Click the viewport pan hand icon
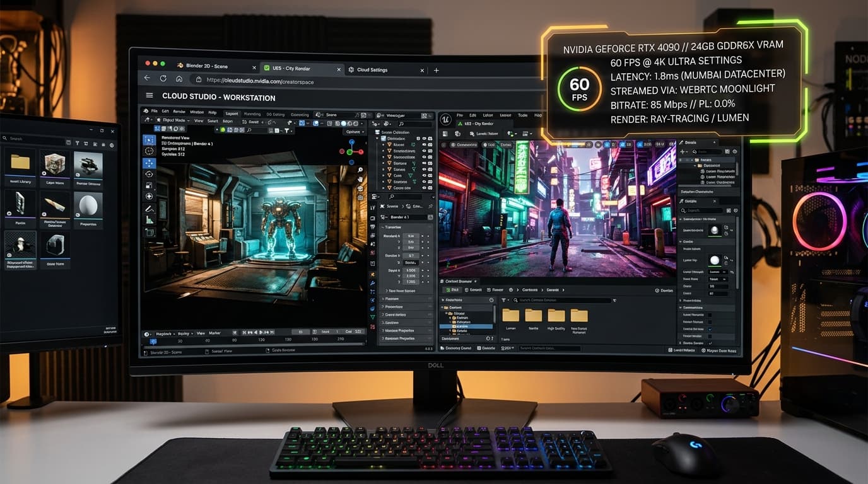The width and height of the screenshot is (868, 484). (360, 179)
